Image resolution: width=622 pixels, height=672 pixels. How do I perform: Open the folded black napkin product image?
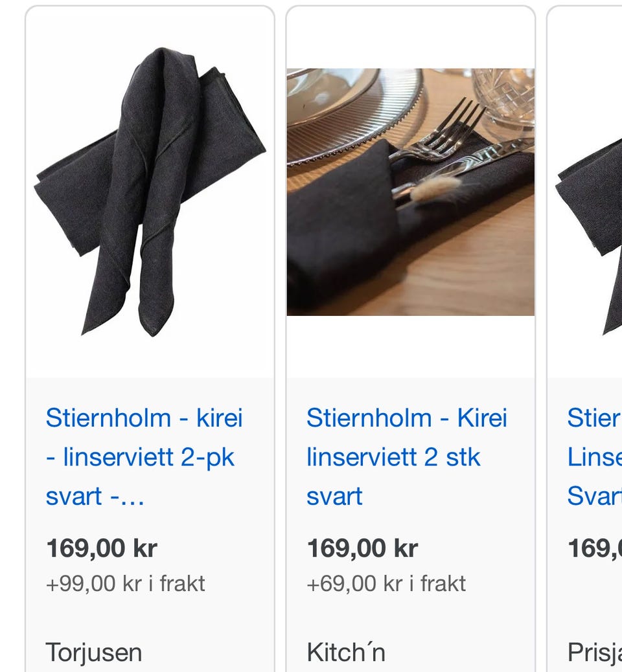(150, 192)
